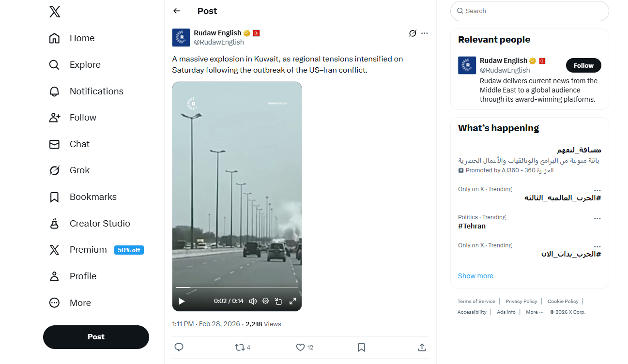Screen dimensions: 628x364
Task: Play the explosion video
Action: point(182,301)
